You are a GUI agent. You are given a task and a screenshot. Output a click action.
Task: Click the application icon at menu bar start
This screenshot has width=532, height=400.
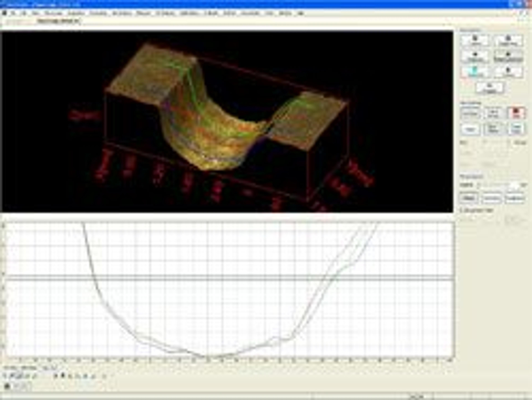click(4, 13)
